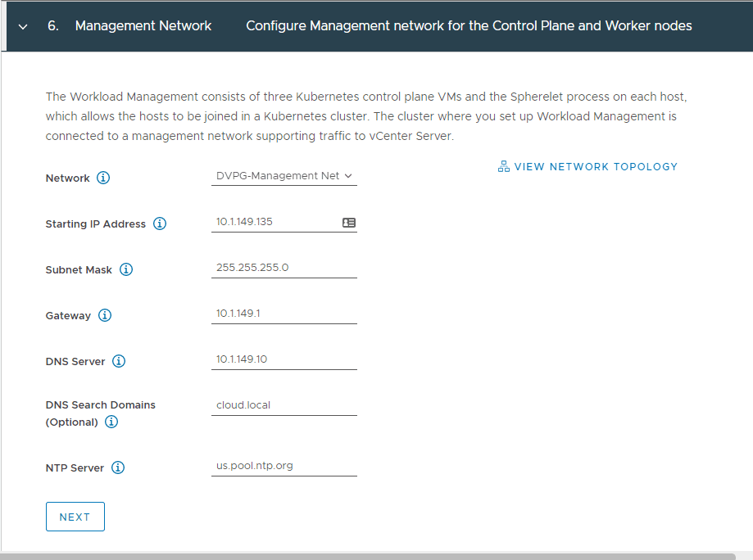Open the Subnet Mask help tooltip icon

coord(125,269)
